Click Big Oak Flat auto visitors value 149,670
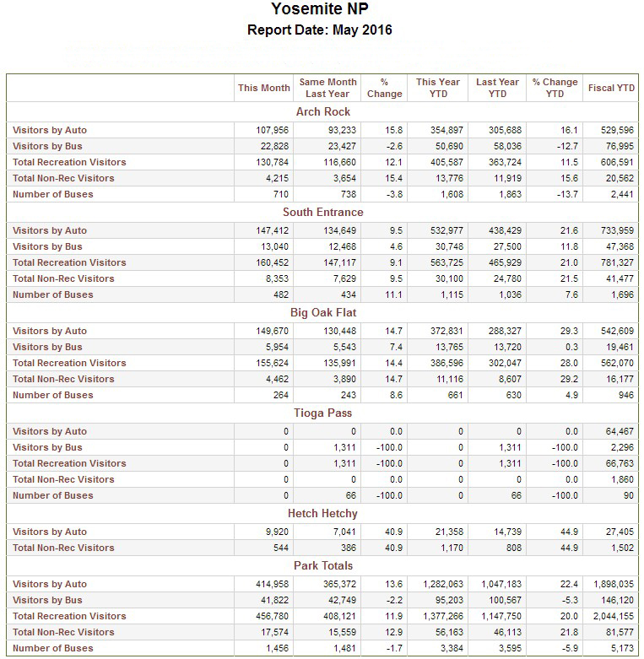644x659 pixels. tap(272, 331)
